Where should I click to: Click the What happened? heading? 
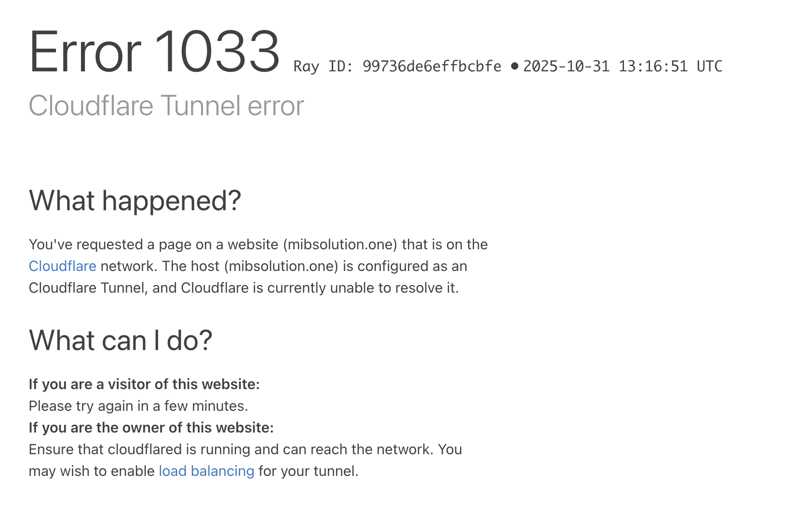[135, 201]
